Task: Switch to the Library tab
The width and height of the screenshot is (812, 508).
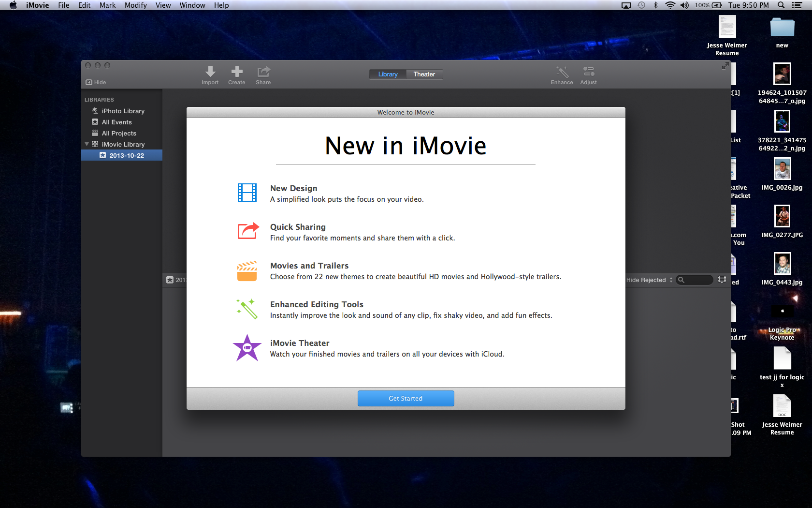Action: pyautogui.click(x=388, y=74)
